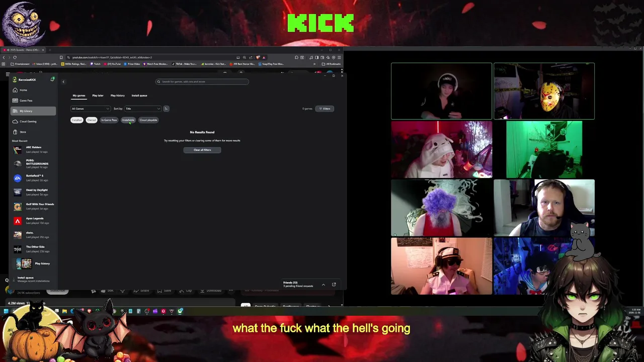
Task: Switch to Install queue tab
Action: click(x=139, y=96)
